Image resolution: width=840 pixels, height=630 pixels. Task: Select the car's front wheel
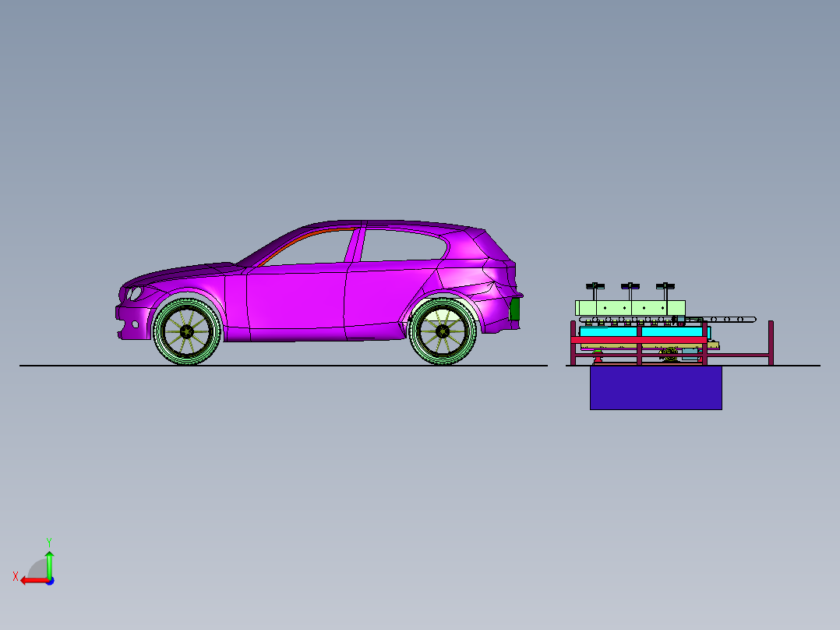pos(187,332)
